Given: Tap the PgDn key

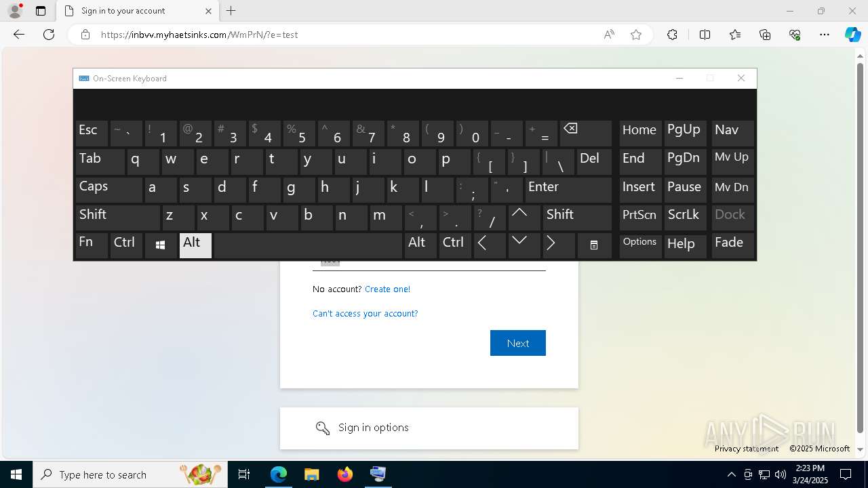Looking at the screenshot, I should point(686,162).
